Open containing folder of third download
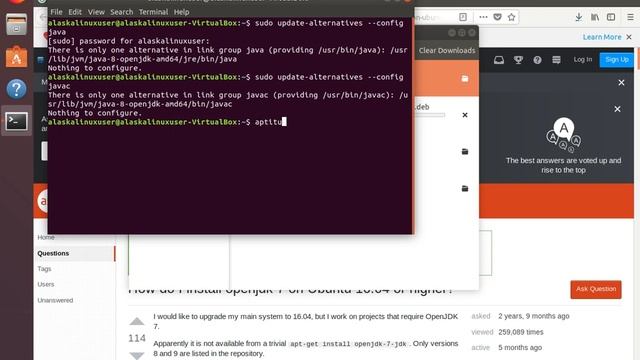Viewport: 640px width, 360px height. [x=465, y=151]
